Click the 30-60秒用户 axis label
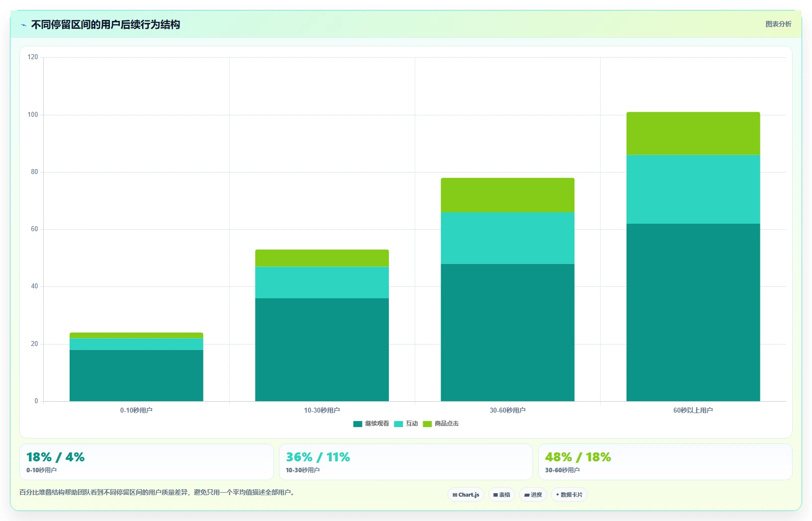 pos(508,410)
